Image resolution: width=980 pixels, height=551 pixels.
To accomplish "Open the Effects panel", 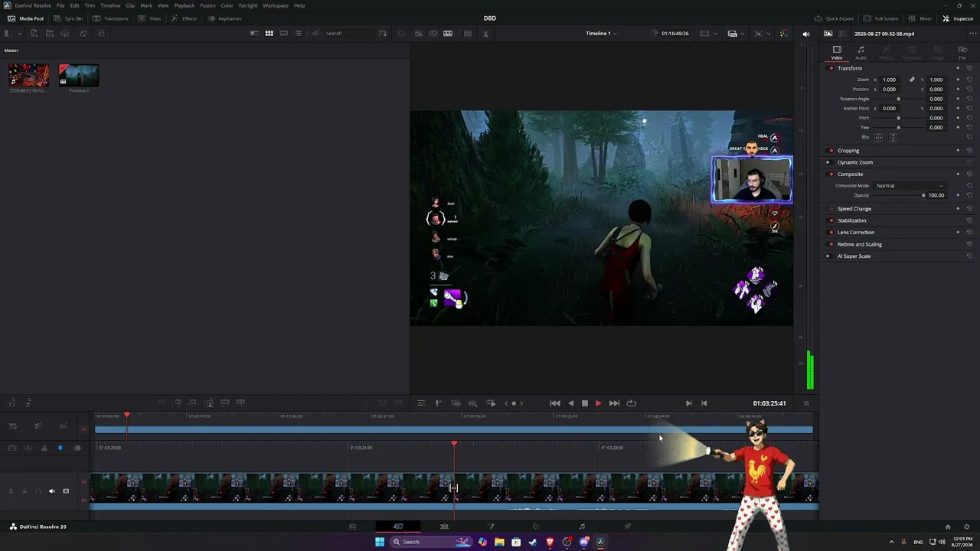I will pyautogui.click(x=184, y=18).
